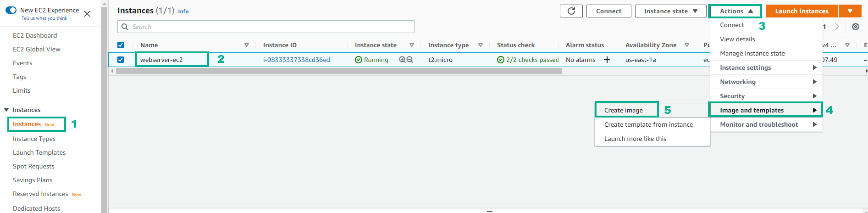
Task: Uncheck the webserver-ec2 row checkbox
Action: pos(121,60)
